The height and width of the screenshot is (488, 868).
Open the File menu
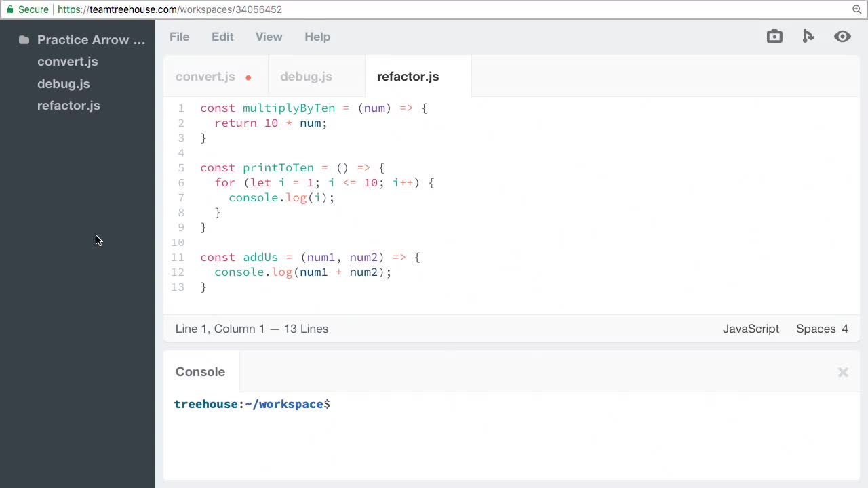[179, 37]
